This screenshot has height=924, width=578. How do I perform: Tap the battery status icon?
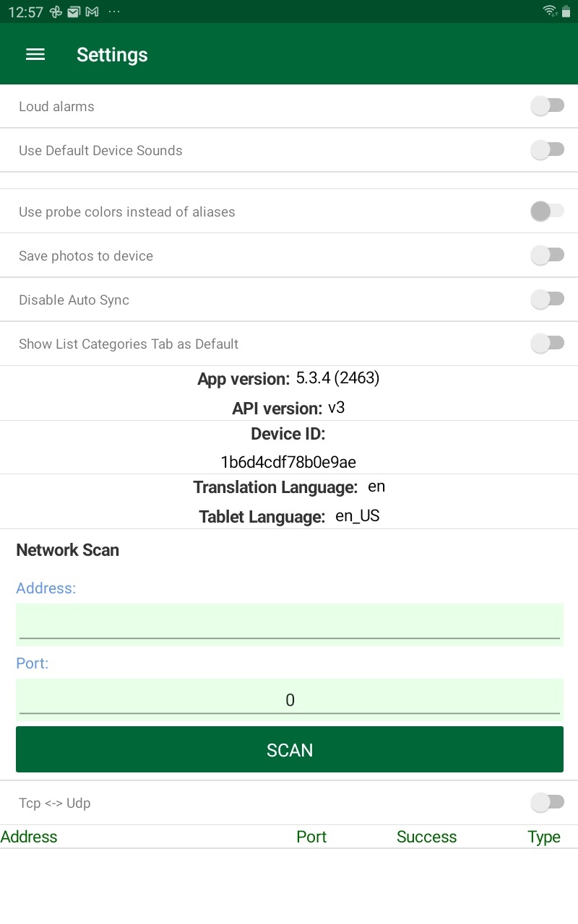click(x=566, y=12)
